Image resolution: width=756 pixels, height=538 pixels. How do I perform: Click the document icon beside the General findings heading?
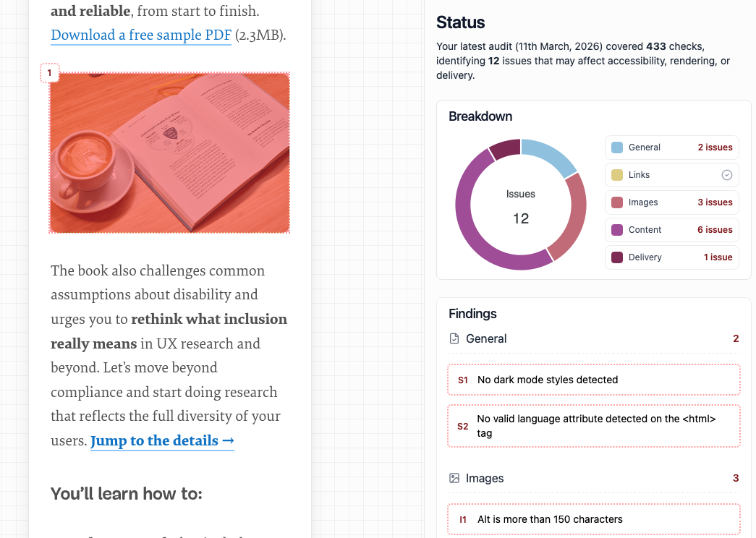click(454, 338)
